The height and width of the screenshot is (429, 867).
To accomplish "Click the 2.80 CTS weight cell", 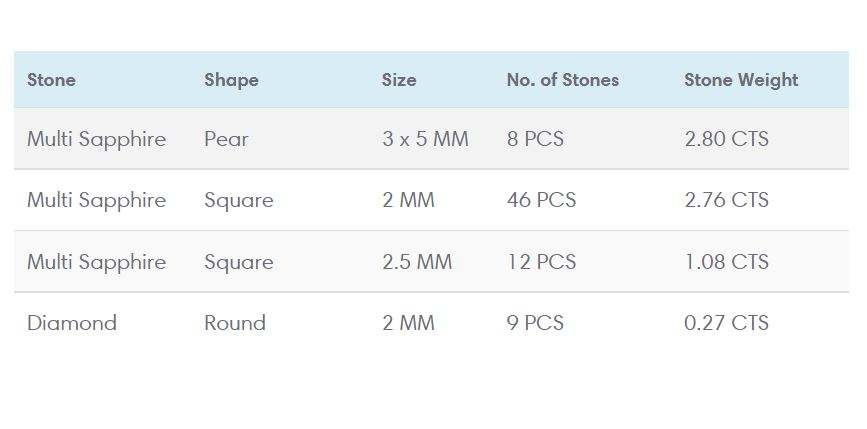I will point(726,139).
